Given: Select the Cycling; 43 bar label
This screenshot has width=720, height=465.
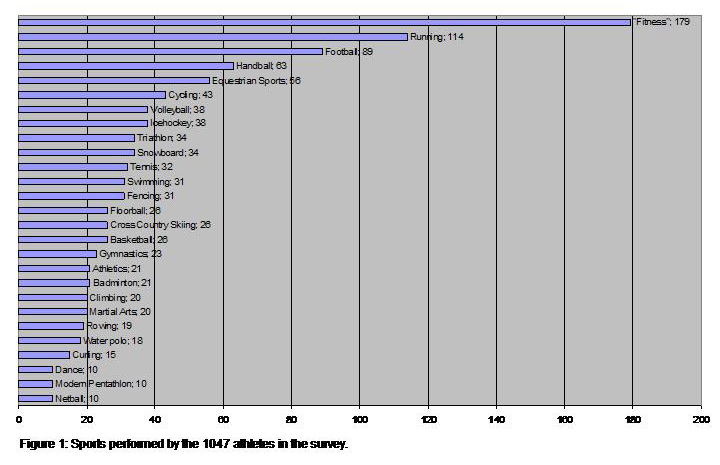Looking at the screenshot, I should [x=189, y=95].
